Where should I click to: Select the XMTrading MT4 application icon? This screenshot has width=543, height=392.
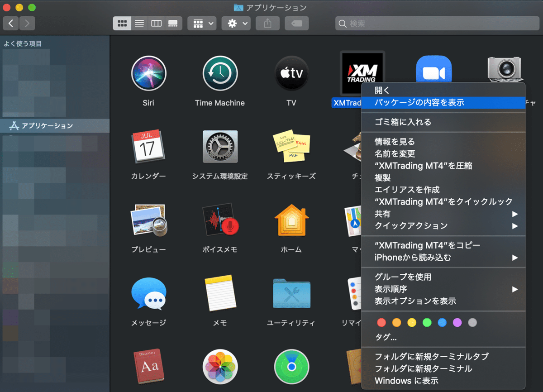362,72
